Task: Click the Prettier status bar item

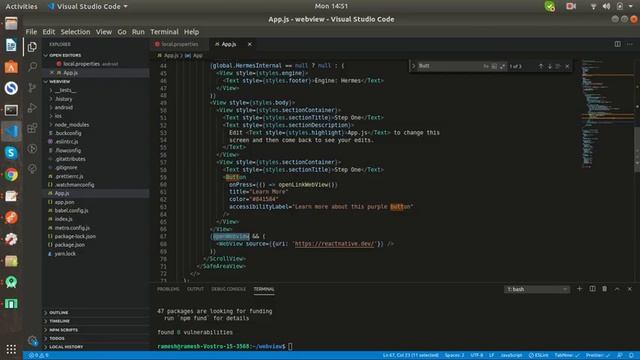Action: 598,356
